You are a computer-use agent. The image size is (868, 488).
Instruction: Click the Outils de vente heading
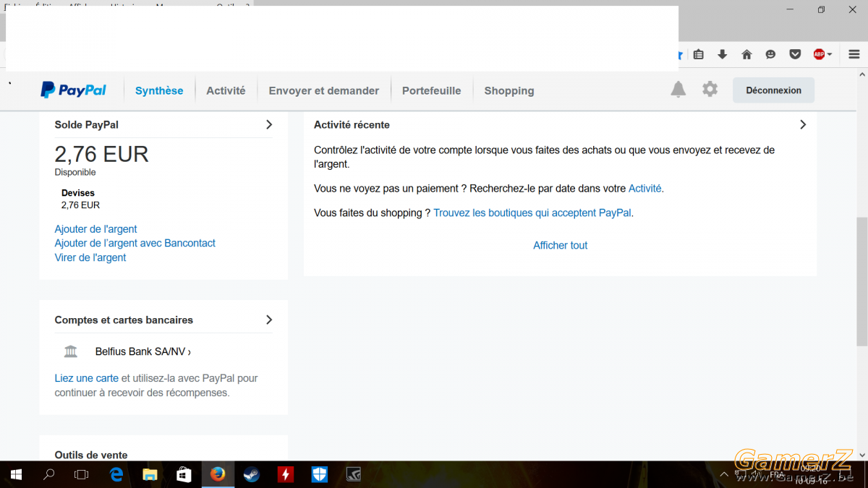pyautogui.click(x=91, y=455)
